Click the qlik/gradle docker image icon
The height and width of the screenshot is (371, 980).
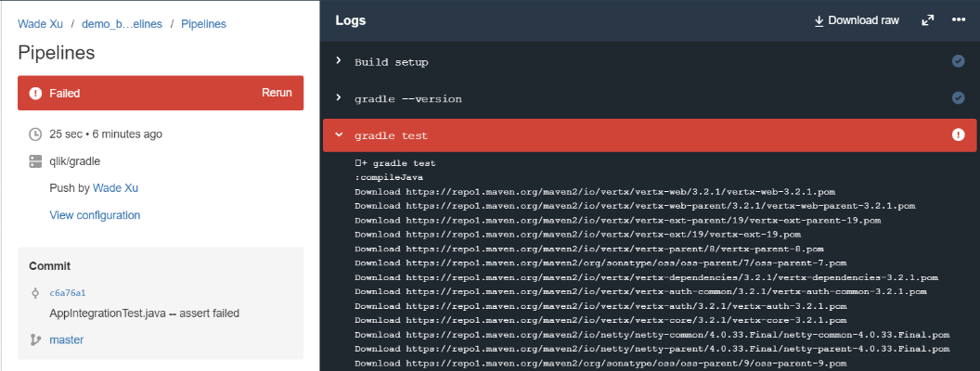(x=35, y=161)
